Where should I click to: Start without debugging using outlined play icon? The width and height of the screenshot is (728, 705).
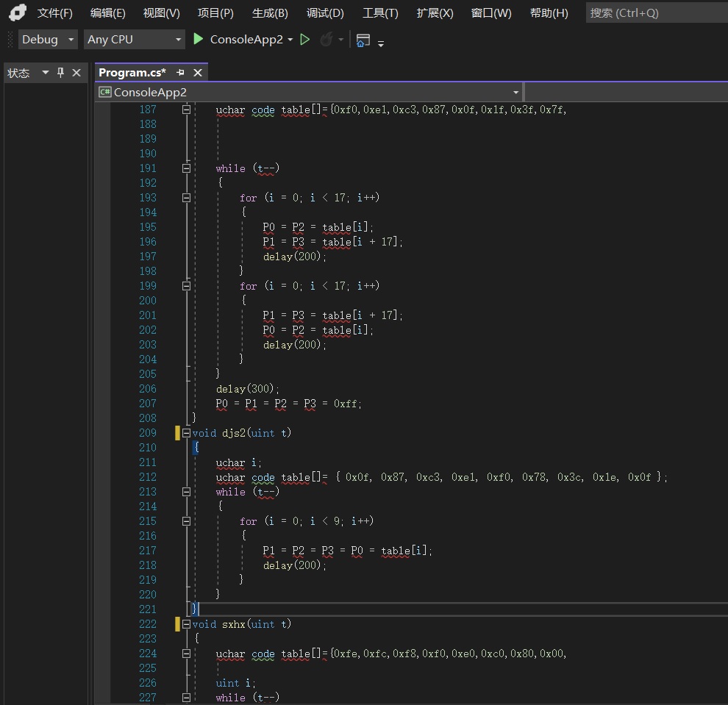click(305, 40)
